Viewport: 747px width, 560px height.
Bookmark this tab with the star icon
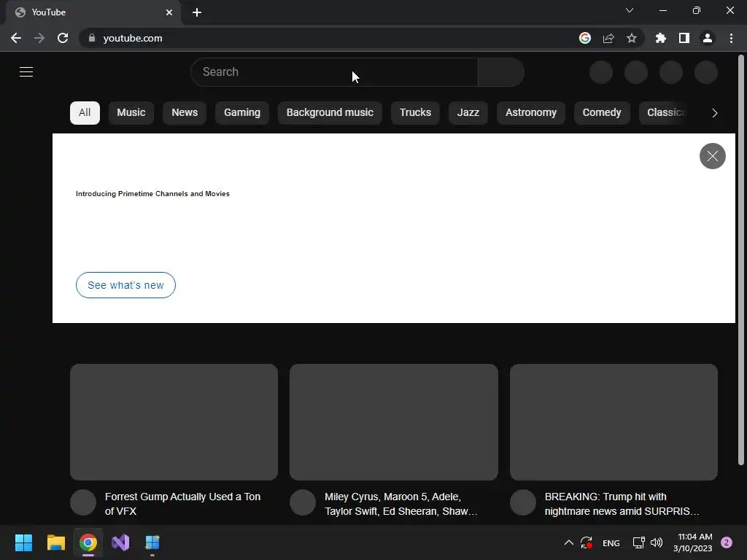click(x=632, y=38)
